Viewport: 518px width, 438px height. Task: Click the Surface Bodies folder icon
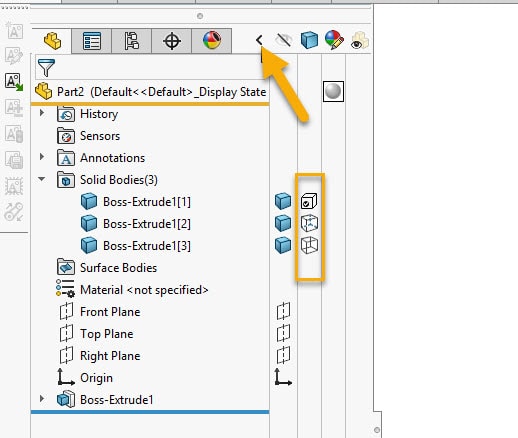[x=66, y=267]
